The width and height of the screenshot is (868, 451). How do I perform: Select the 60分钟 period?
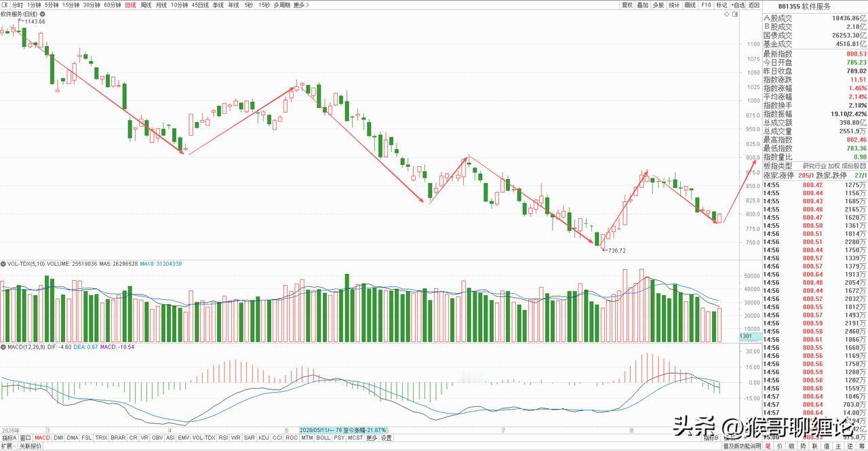[113, 5]
